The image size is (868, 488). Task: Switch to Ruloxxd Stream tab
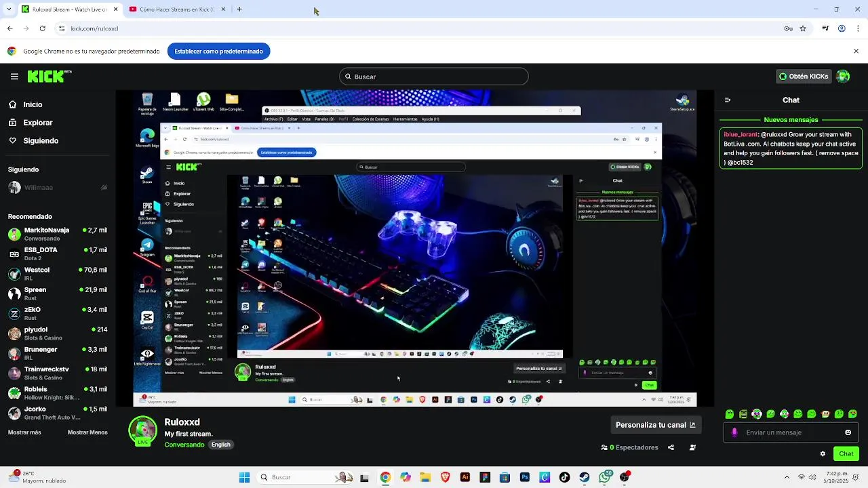[x=70, y=9]
